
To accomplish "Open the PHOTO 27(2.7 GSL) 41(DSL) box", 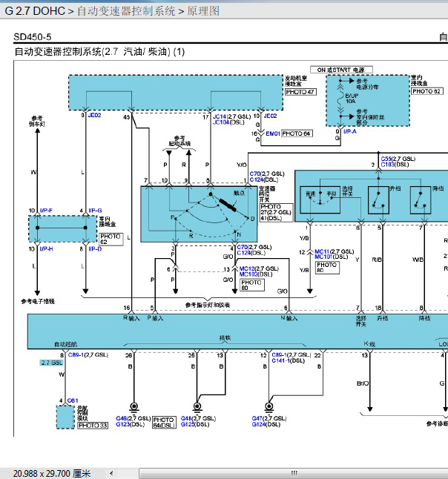I will [x=276, y=212].
